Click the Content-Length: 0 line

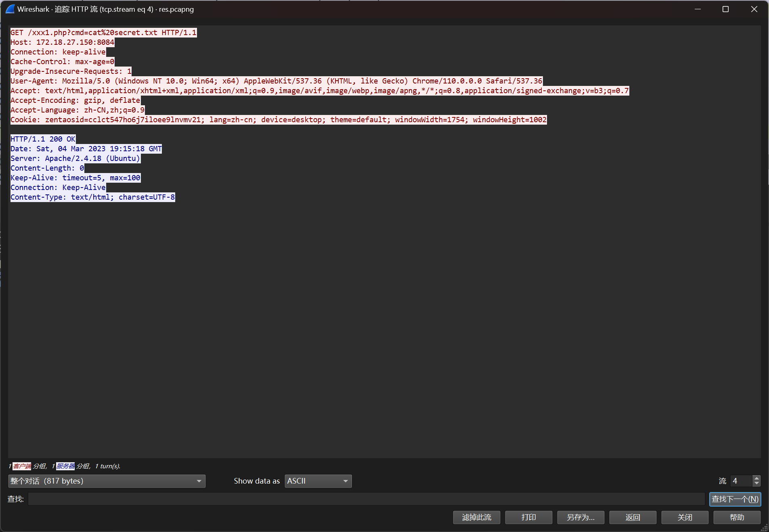[x=47, y=168]
